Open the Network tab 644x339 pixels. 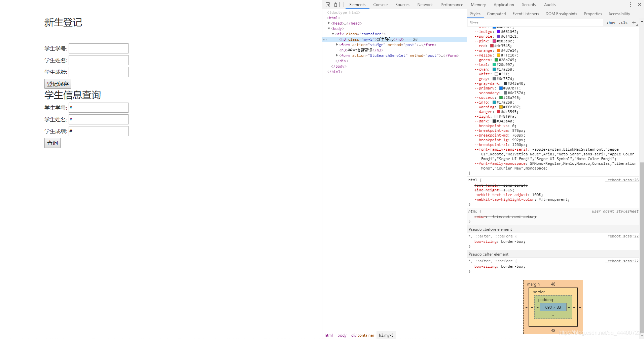[425, 5]
